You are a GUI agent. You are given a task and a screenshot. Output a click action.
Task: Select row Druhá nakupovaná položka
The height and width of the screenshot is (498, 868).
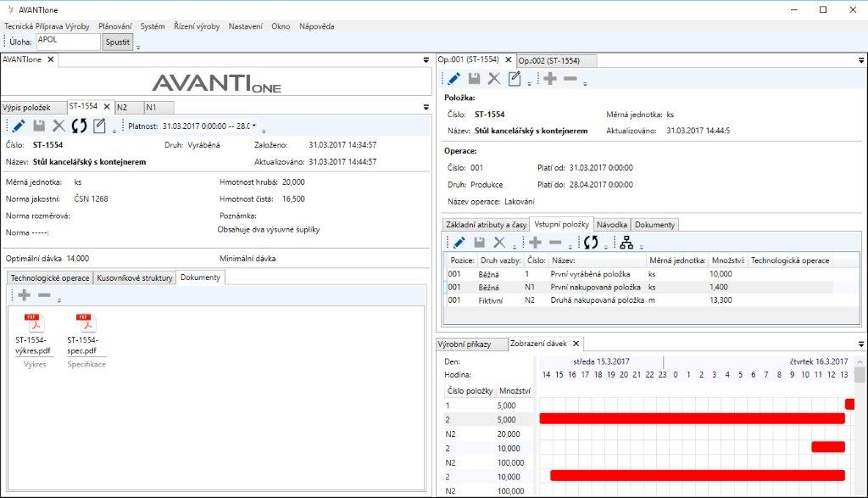tap(639, 299)
